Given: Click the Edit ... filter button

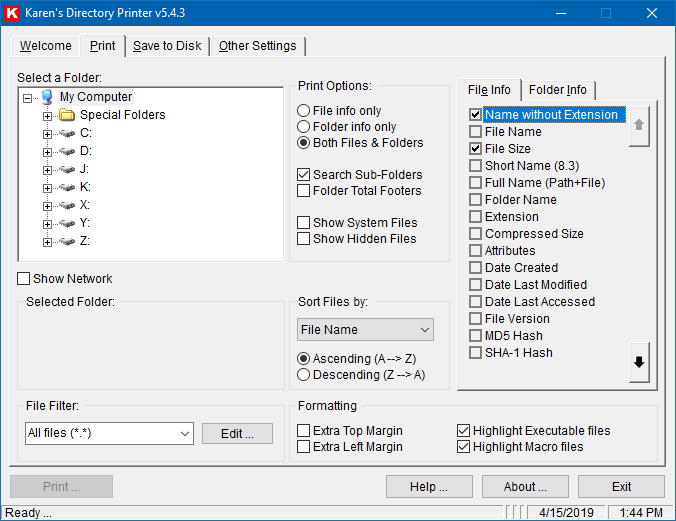Looking at the screenshot, I should click(x=238, y=433).
